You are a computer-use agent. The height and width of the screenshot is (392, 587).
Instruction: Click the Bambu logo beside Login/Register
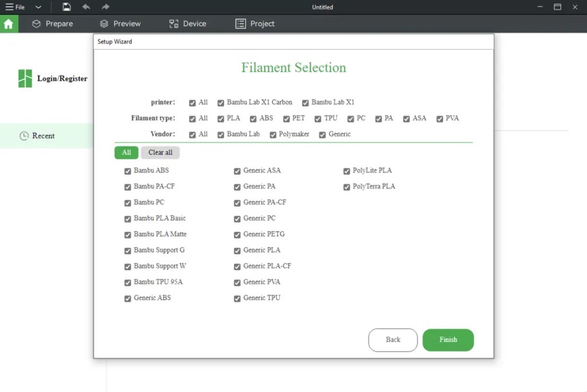(x=25, y=79)
